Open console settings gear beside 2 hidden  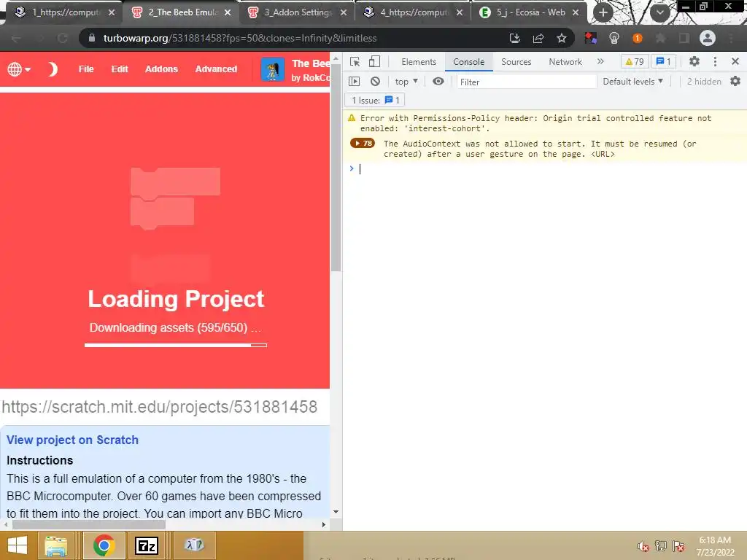[x=735, y=82]
